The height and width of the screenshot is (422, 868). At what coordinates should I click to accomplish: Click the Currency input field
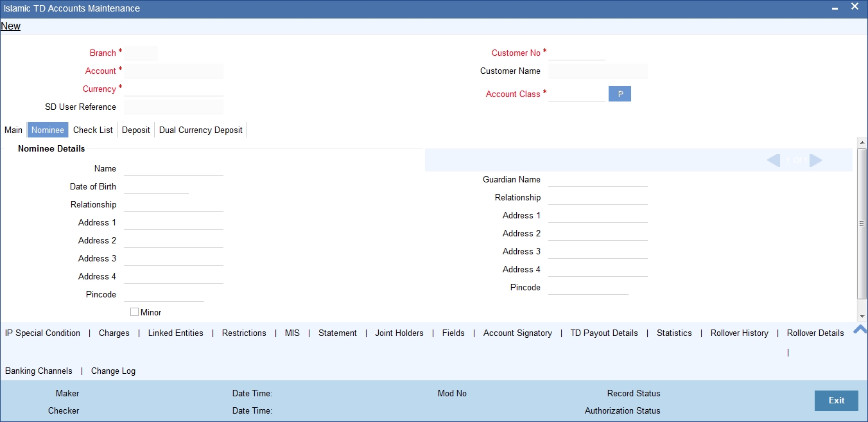(173, 89)
